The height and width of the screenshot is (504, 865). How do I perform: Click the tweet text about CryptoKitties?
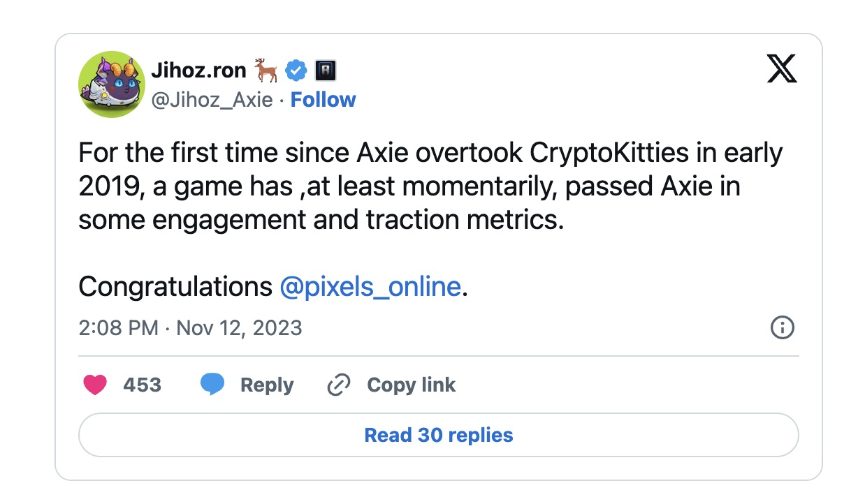coord(430,186)
